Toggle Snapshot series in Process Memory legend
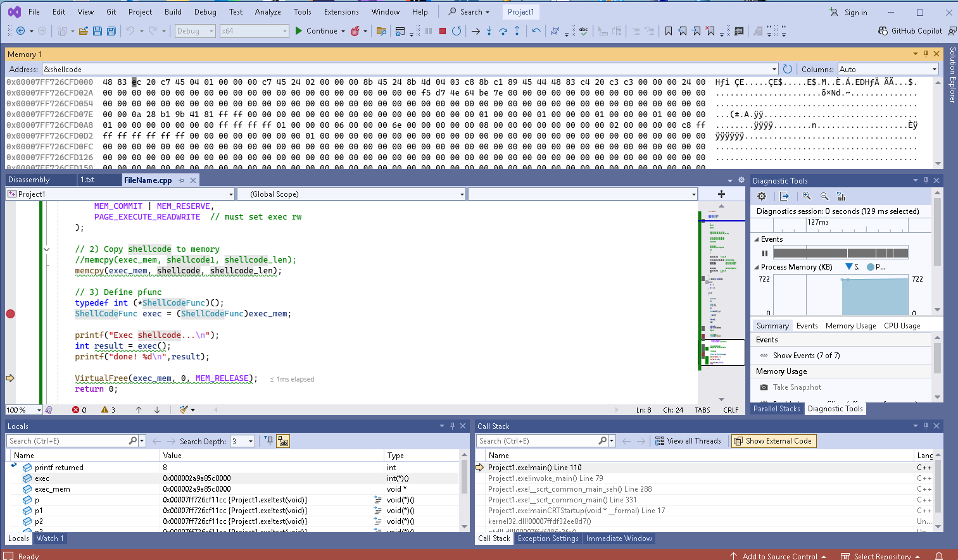Viewport: 958px width, 560px height. point(853,267)
